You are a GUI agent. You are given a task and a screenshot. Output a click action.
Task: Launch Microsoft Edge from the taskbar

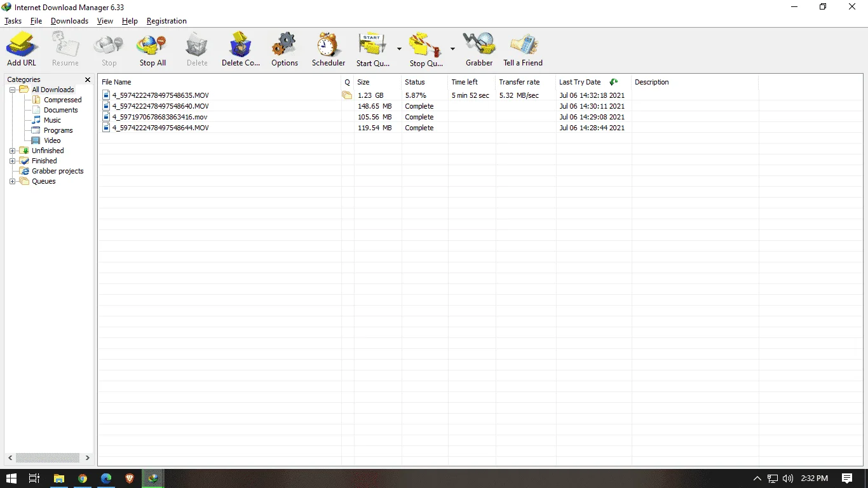(x=106, y=478)
